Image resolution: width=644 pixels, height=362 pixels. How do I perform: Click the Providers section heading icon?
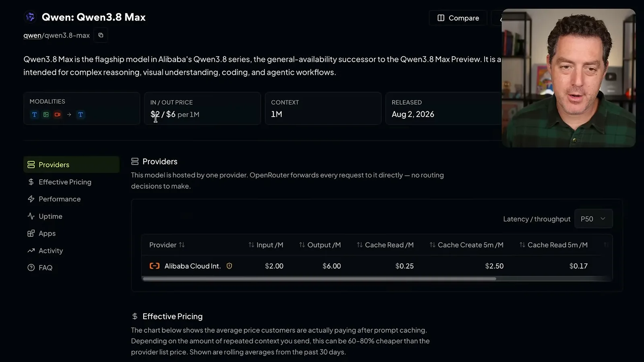point(135,161)
